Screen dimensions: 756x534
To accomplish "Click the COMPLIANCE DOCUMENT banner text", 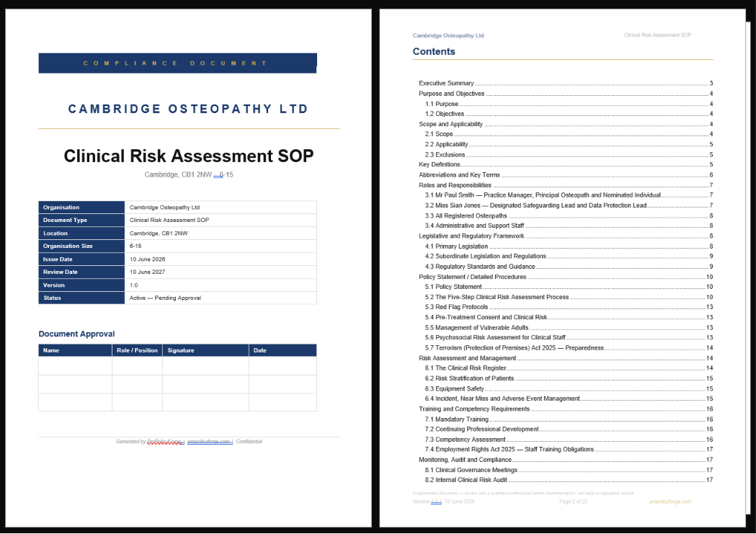I will tap(176, 63).
